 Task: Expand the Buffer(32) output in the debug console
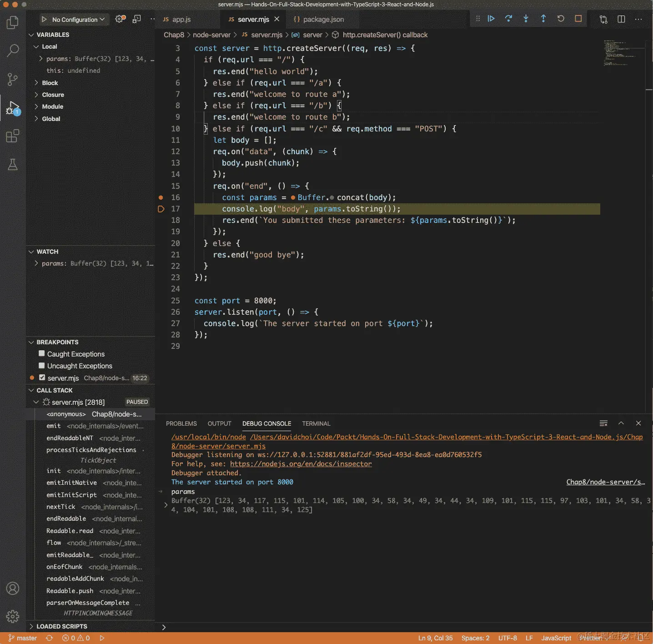point(166,505)
